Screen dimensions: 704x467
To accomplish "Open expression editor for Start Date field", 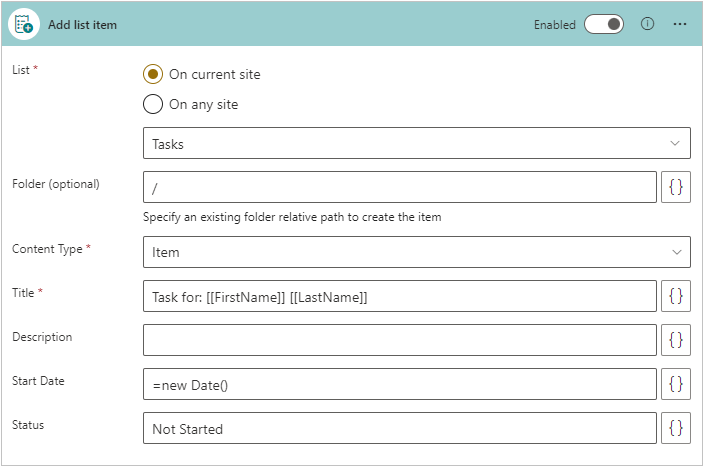I will tap(676, 384).
